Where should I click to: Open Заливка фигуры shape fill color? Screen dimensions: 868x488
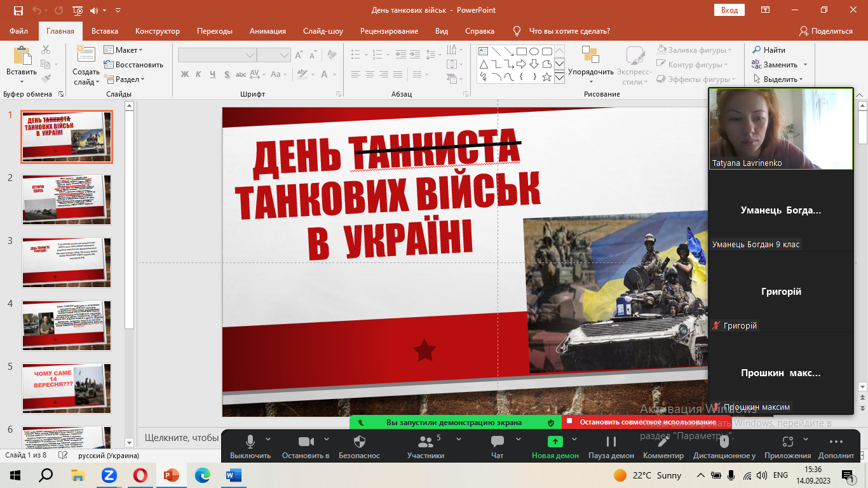[x=695, y=50]
